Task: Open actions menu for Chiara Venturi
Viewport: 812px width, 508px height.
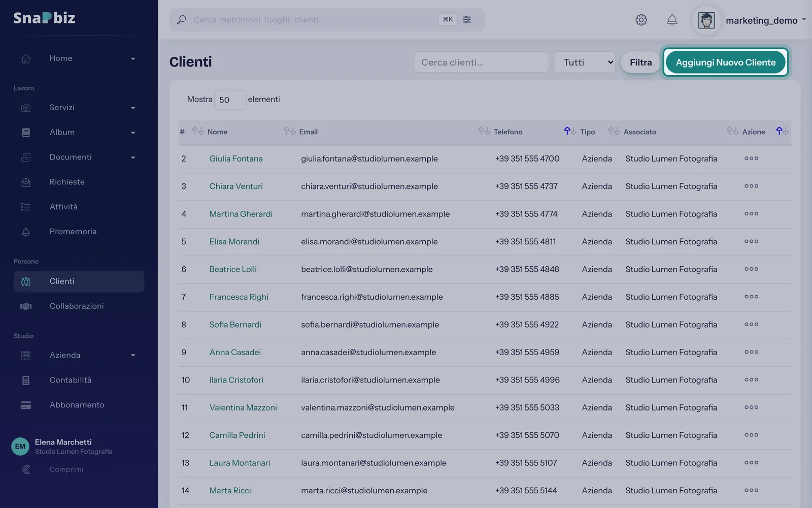Action: point(751,186)
